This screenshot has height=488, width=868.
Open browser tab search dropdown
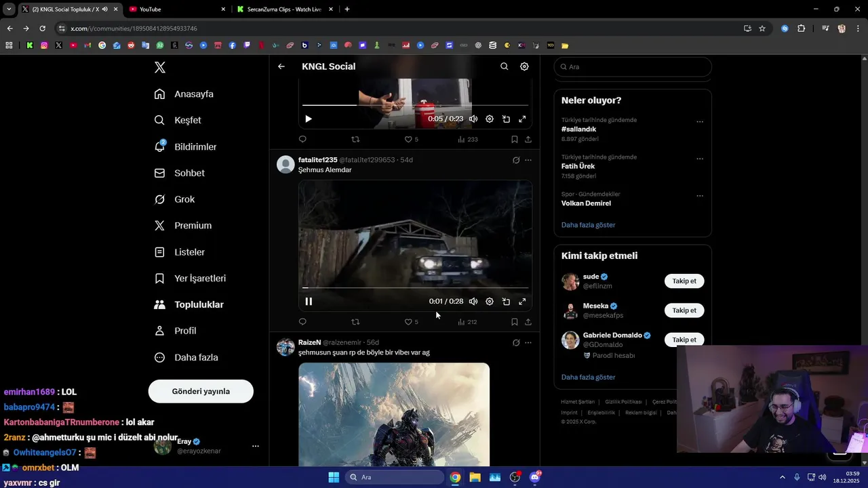[x=9, y=9]
